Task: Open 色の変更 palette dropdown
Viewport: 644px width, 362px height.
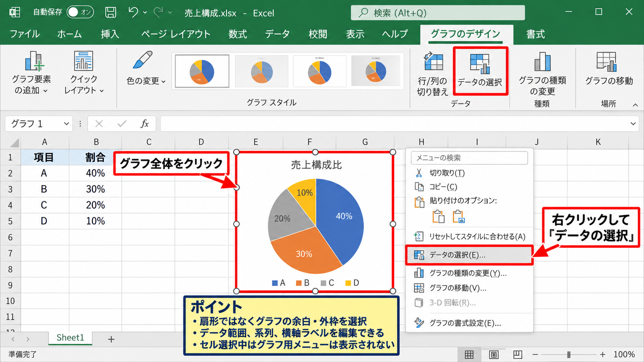Action: point(146,68)
